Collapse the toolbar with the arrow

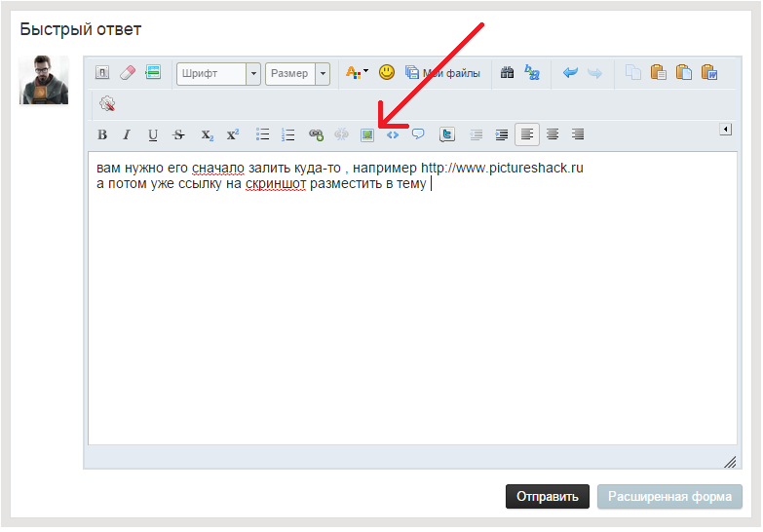point(726,130)
